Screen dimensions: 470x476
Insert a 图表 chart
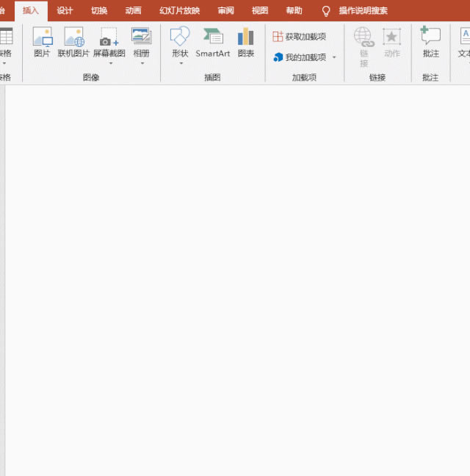pos(246,37)
